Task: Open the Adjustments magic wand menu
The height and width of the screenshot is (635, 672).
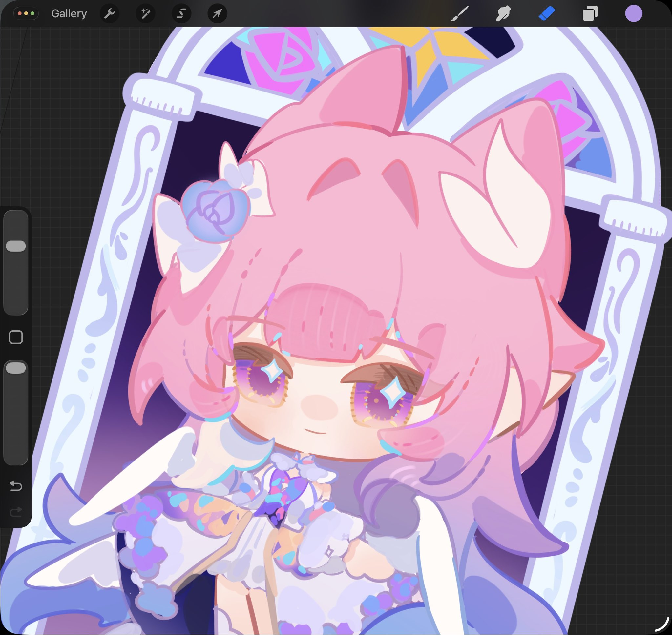Action: click(x=146, y=14)
